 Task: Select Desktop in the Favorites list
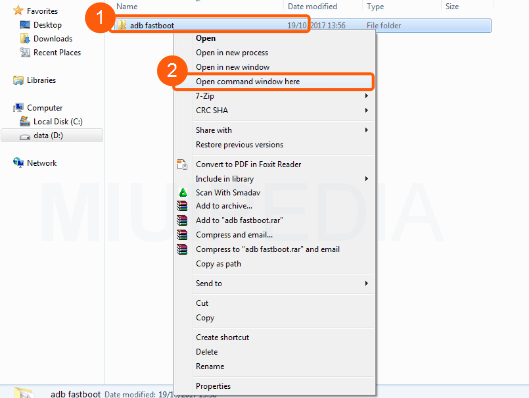pyautogui.click(x=48, y=25)
